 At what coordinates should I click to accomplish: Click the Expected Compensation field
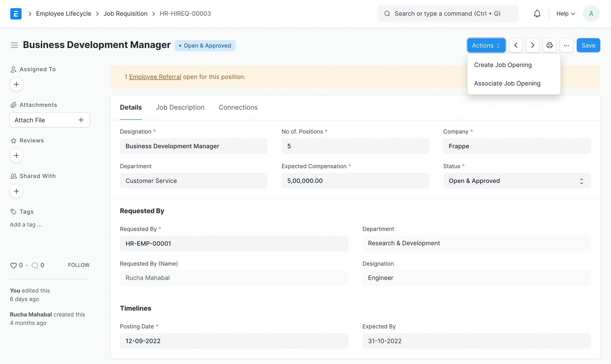355,181
